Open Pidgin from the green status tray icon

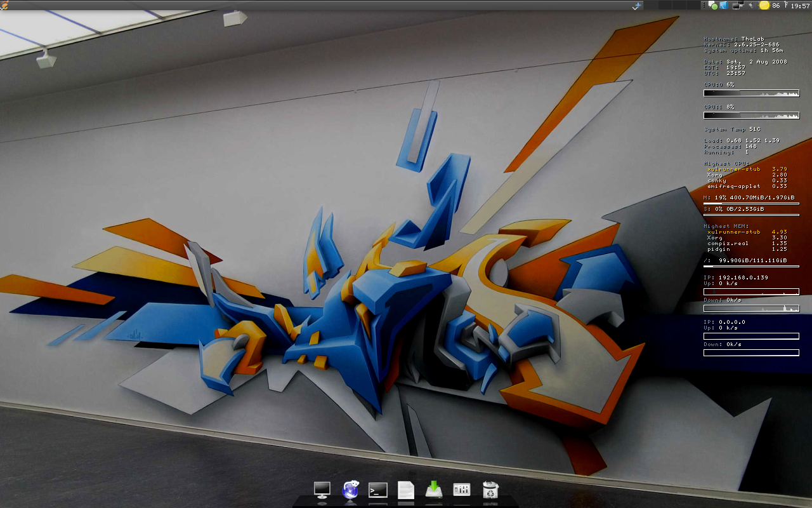pyautogui.click(x=713, y=6)
